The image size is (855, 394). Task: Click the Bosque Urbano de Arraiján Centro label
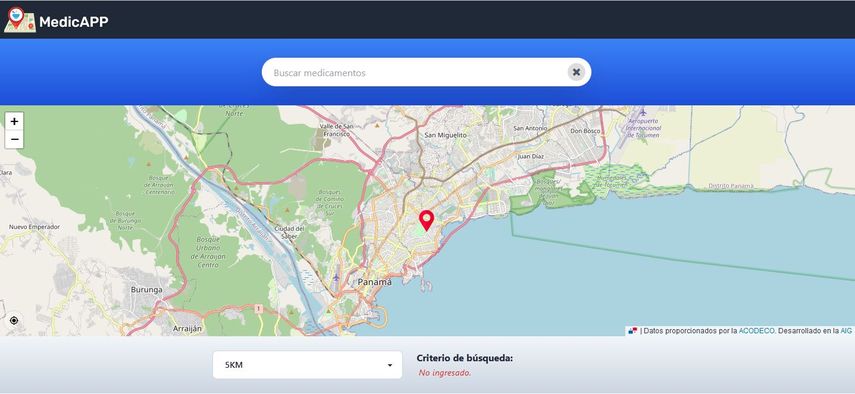pyautogui.click(x=209, y=252)
